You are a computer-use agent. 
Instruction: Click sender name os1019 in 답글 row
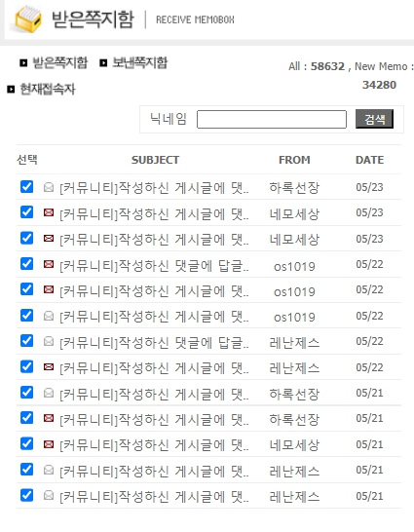point(294,266)
